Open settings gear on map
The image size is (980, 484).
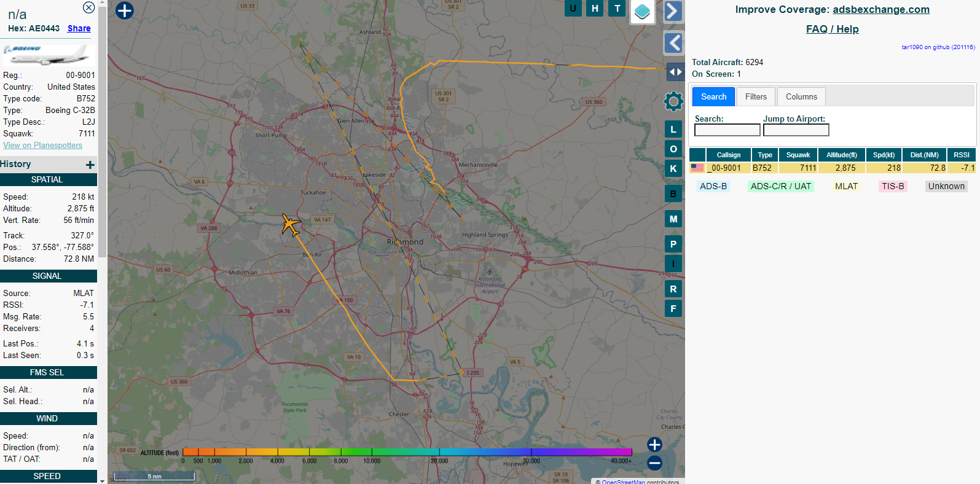pos(673,101)
